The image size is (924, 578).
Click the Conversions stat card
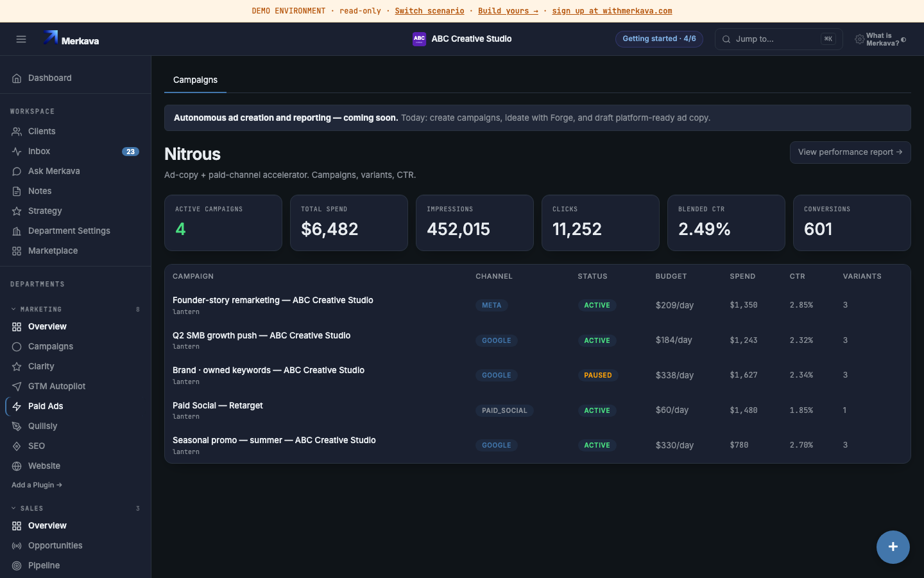(852, 223)
